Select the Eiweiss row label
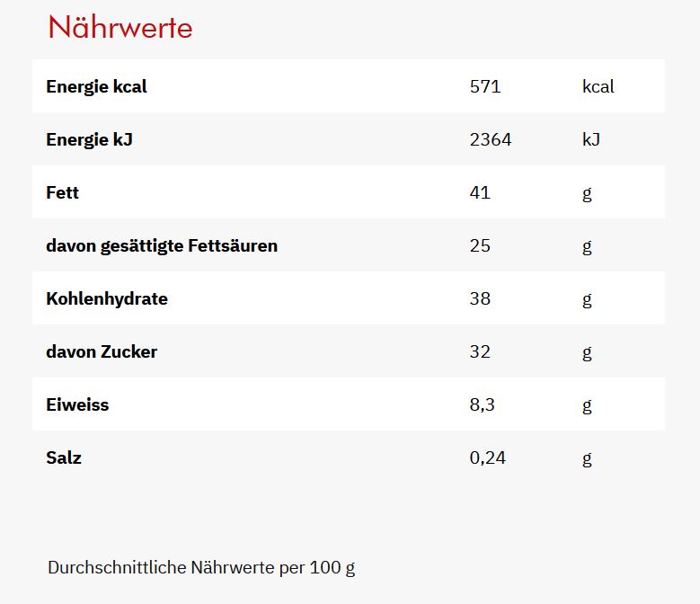The width and height of the screenshot is (700, 604). tap(77, 404)
